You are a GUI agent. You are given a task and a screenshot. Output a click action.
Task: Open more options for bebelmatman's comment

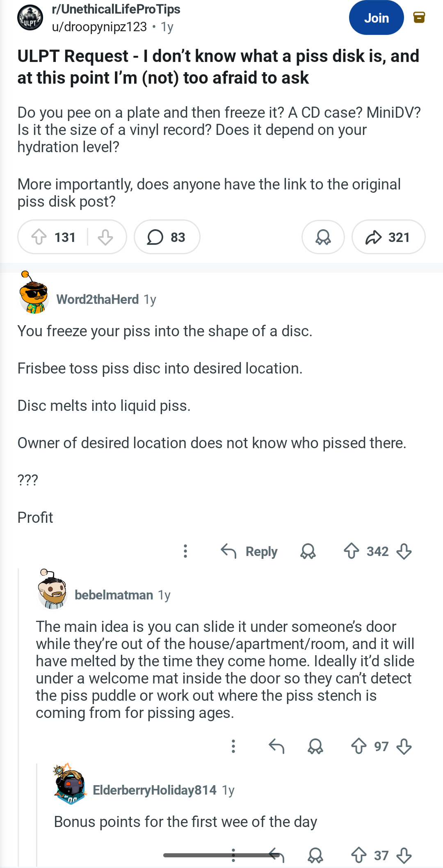pos(233,746)
